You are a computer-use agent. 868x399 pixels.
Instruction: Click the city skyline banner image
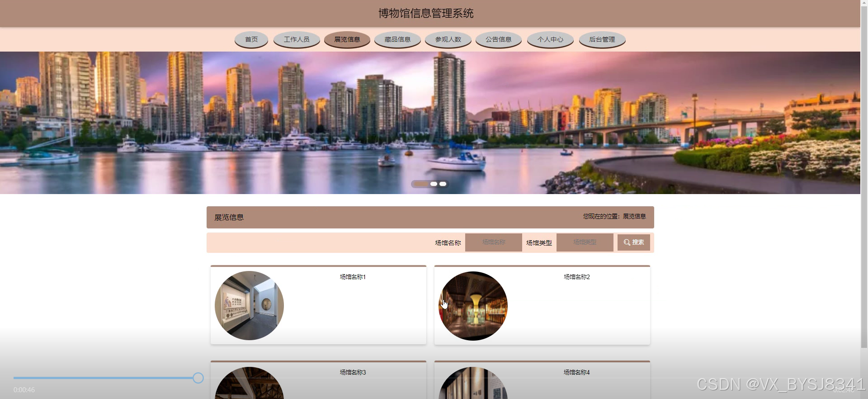pos(430,123)
